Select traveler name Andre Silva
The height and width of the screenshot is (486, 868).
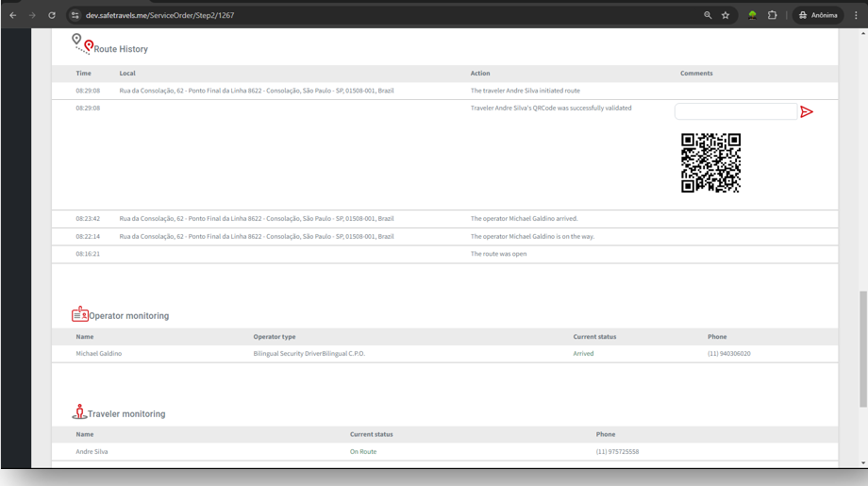(92, 452)
